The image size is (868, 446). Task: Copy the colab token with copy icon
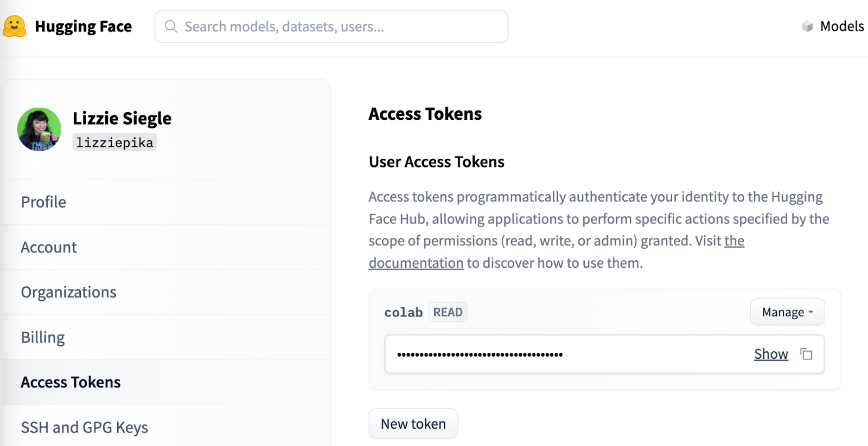pos(806,354)
